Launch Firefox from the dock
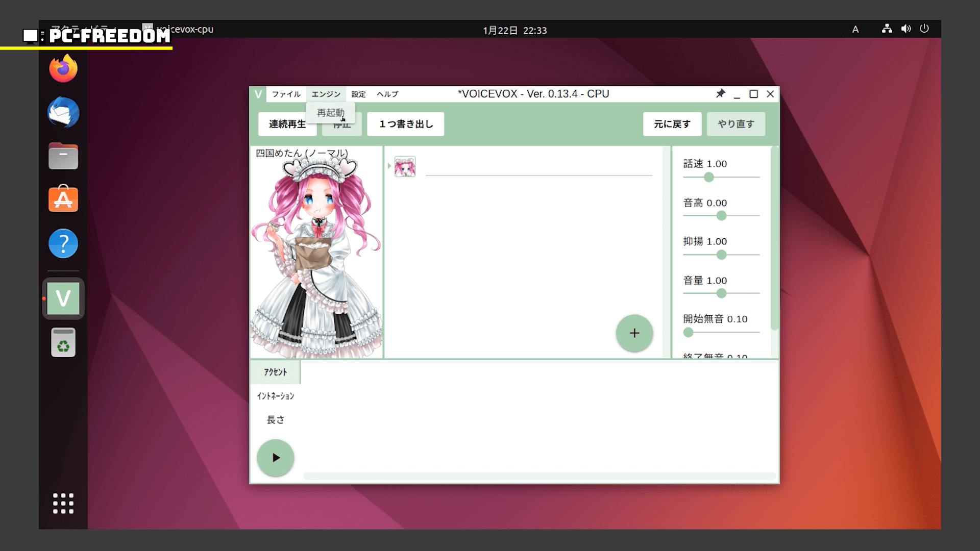The image size is (980, 551). coord(63,69)
